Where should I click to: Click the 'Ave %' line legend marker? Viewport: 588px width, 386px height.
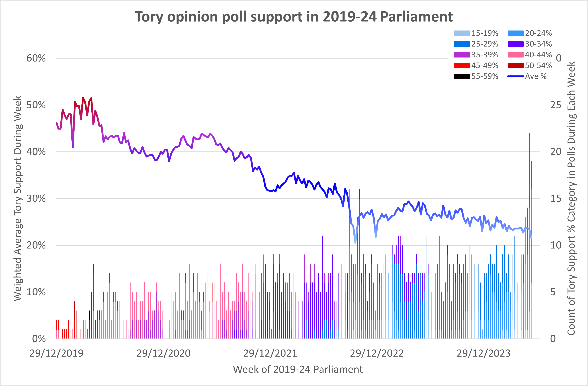(515, 76)
